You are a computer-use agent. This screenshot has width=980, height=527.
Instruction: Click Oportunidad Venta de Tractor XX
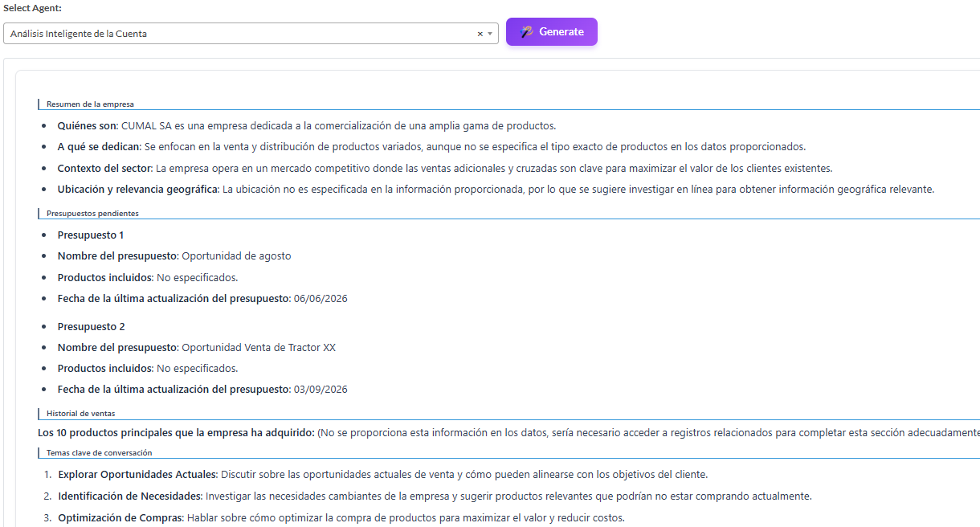259,348
